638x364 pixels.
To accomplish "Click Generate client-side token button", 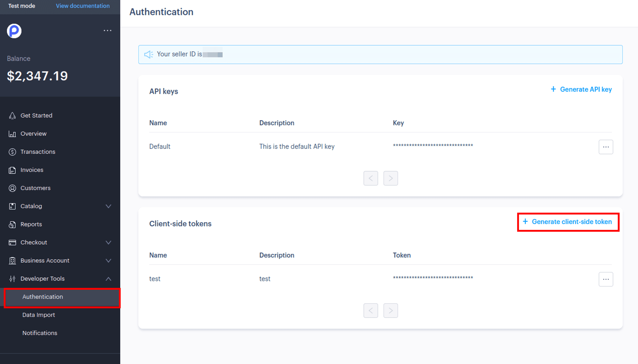I will 568,222.
